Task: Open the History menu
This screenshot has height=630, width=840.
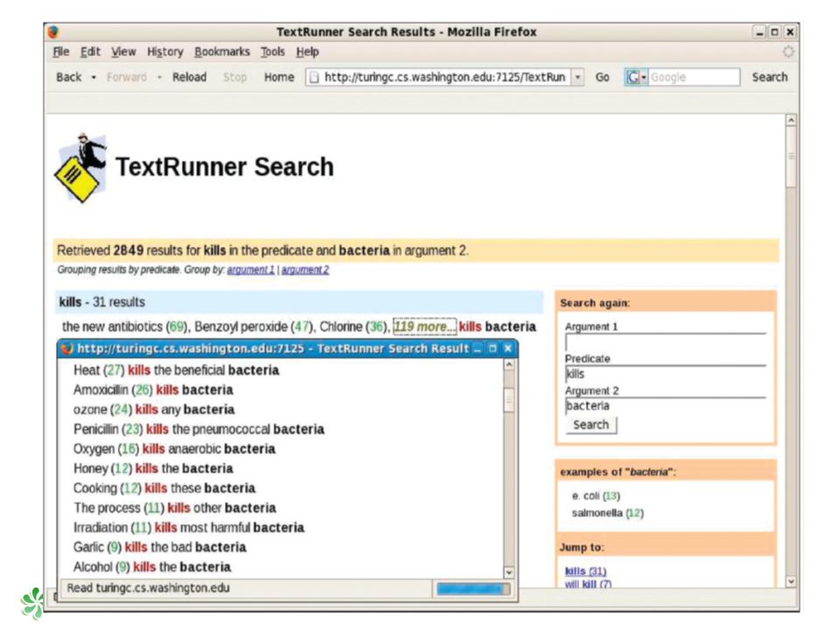Action: (165, 52)
